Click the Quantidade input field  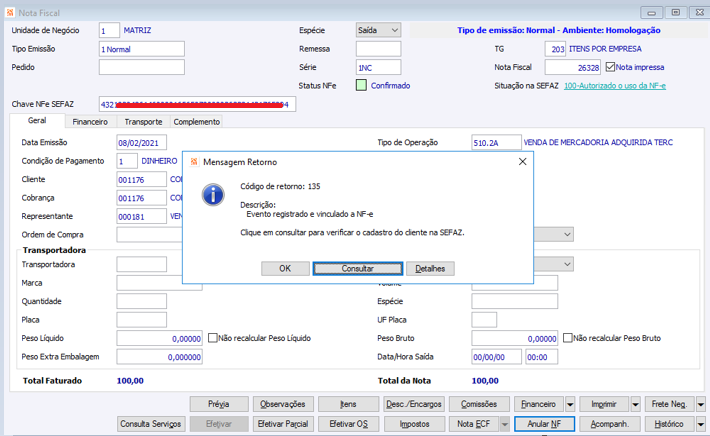[x=141, y=301]
